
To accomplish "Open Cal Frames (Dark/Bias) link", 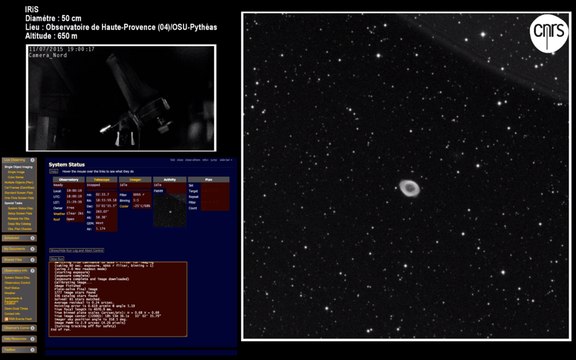I will point(19,188).
